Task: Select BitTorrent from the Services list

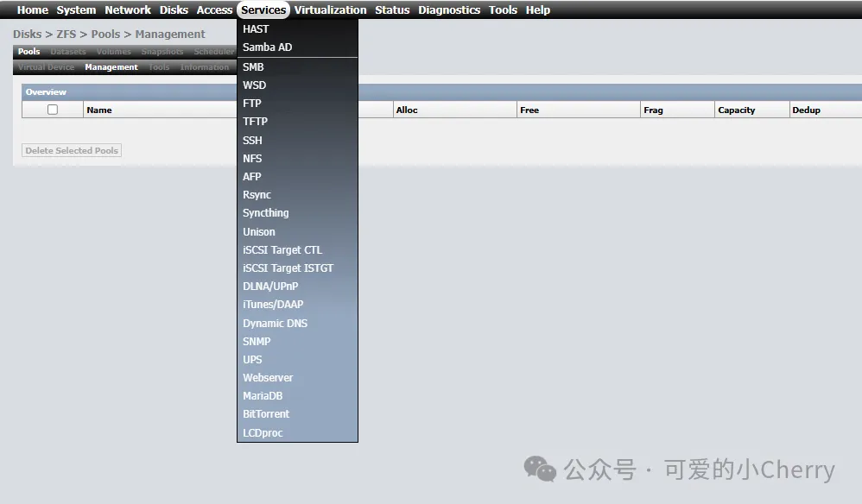Action: pyautogui.click(x=266, y=413)
